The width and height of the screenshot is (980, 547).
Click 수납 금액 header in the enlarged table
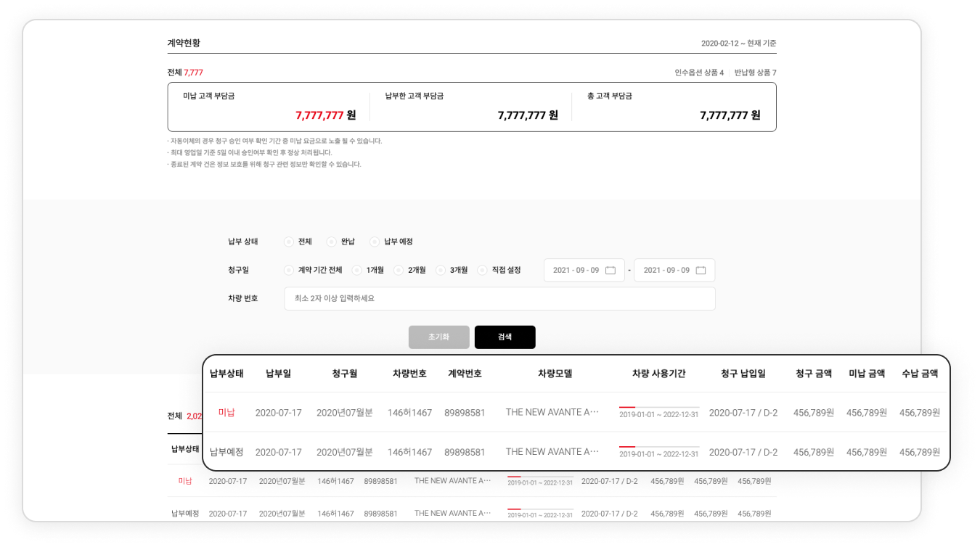(920, 374)
